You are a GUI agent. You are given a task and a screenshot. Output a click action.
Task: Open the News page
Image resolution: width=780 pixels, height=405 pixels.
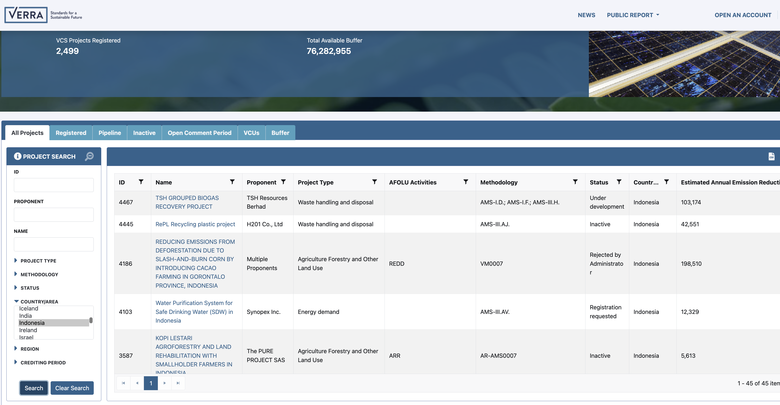coord(586,15)
